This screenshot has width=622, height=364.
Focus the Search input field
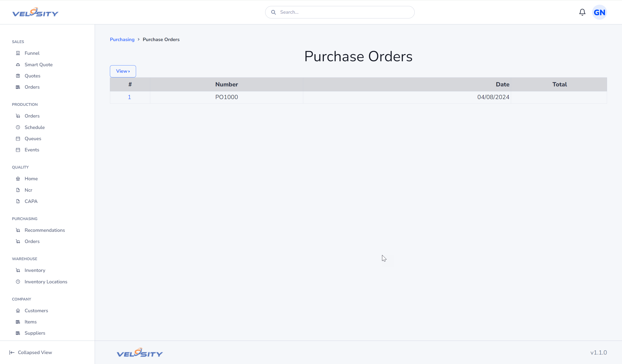(x=340, y=12)
